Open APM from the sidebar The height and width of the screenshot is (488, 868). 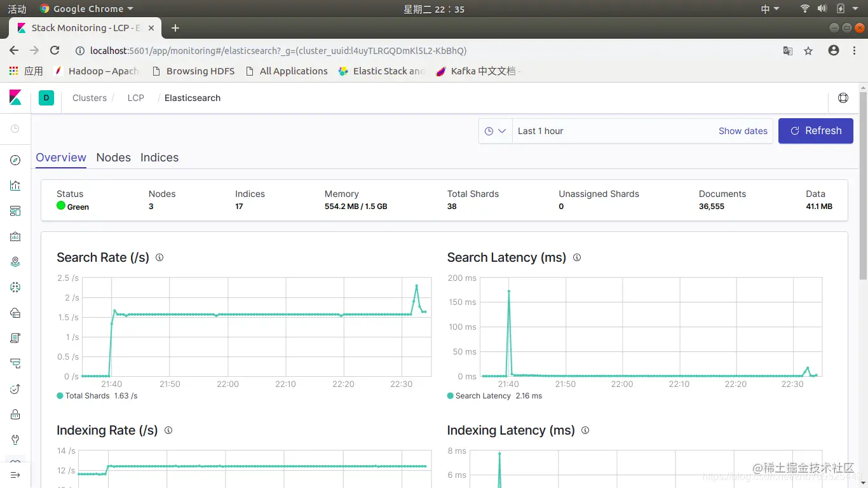(15, 363)
